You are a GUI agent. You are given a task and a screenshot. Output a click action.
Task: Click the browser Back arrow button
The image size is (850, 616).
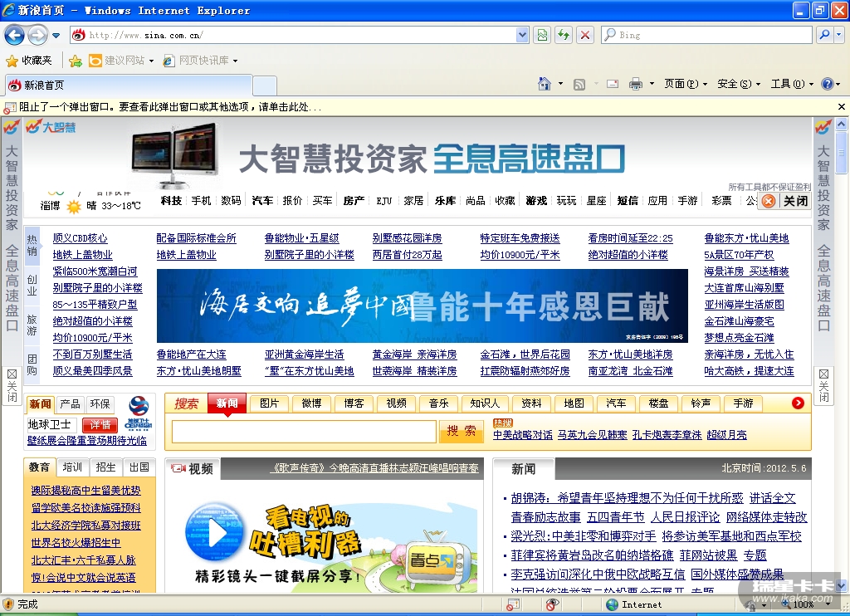click(x=15, y=36)
